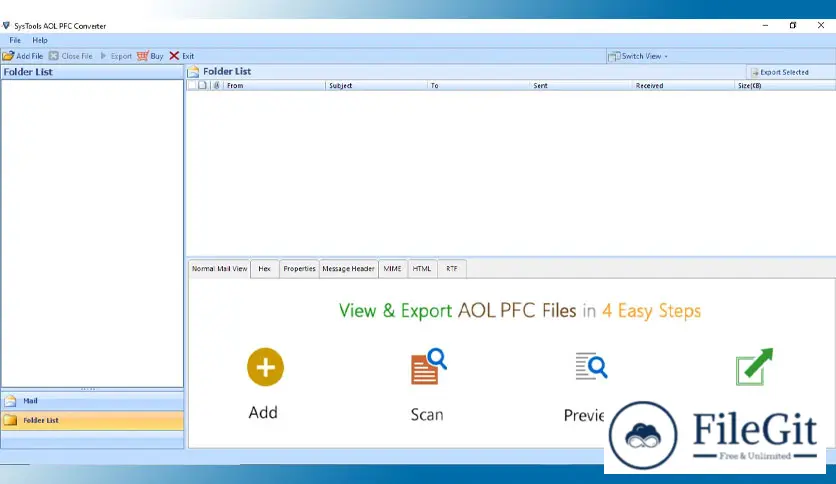Switch to the Message Header tab
This screenshot has height=484, width=836.
coord(348,269)
